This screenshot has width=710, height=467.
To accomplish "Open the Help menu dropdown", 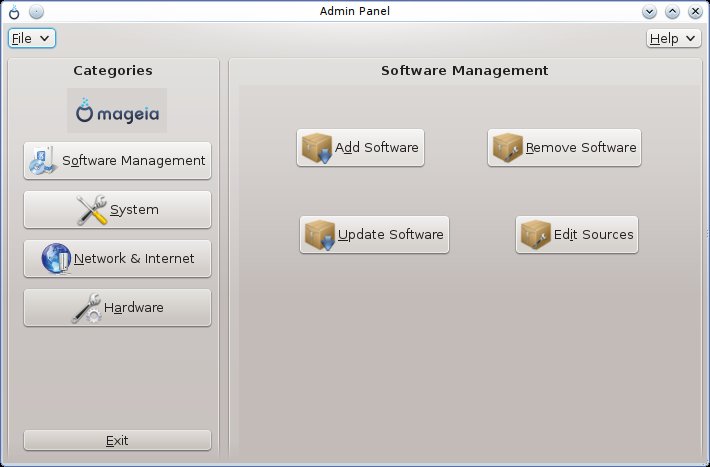I will click(673, 39).
